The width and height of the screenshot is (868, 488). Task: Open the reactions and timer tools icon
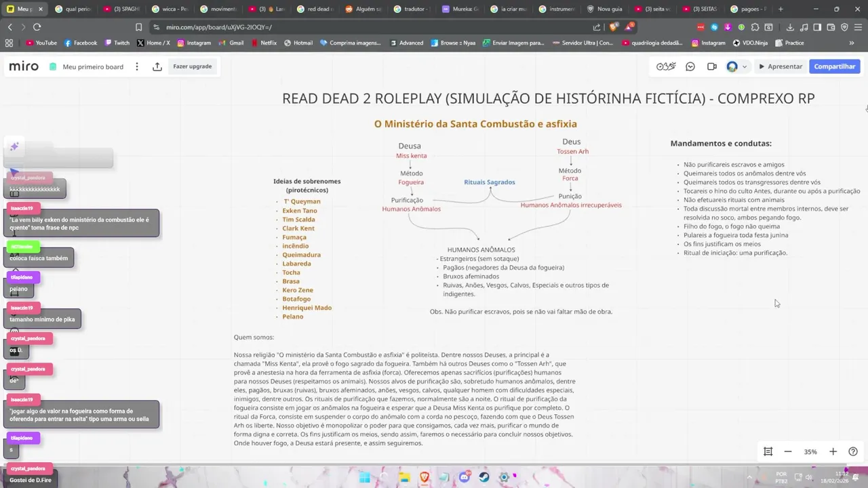click(666, 66)
